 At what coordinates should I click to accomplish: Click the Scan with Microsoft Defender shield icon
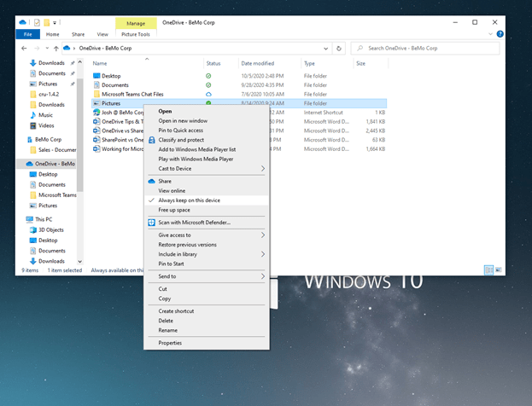pos(152,222)
